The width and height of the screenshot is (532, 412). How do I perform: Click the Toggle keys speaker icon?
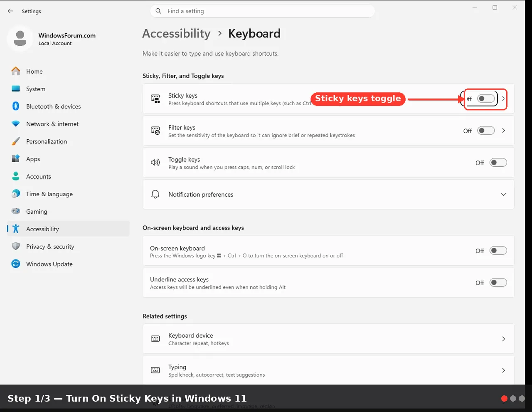[155, 163]
